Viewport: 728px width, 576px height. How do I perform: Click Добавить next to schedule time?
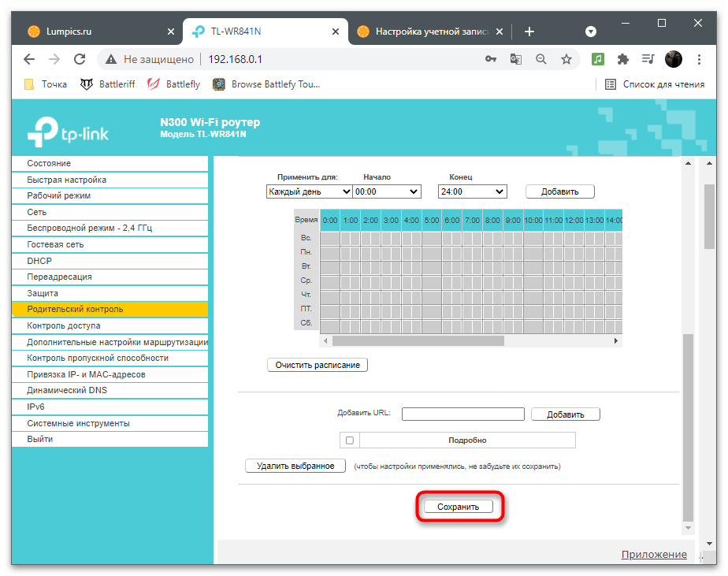(x=559, y=191)
